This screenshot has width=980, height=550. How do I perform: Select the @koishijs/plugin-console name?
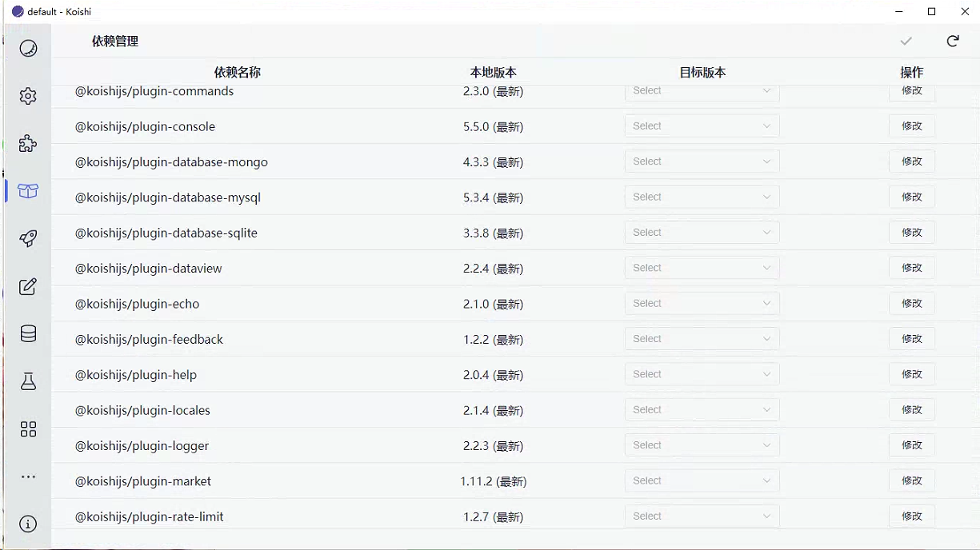coord(145,126)
